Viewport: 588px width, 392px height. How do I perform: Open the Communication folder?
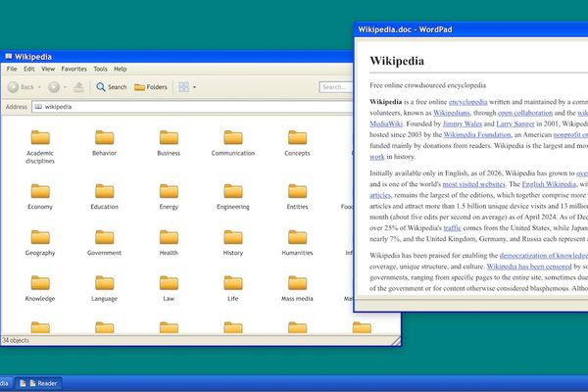[233, 142]
